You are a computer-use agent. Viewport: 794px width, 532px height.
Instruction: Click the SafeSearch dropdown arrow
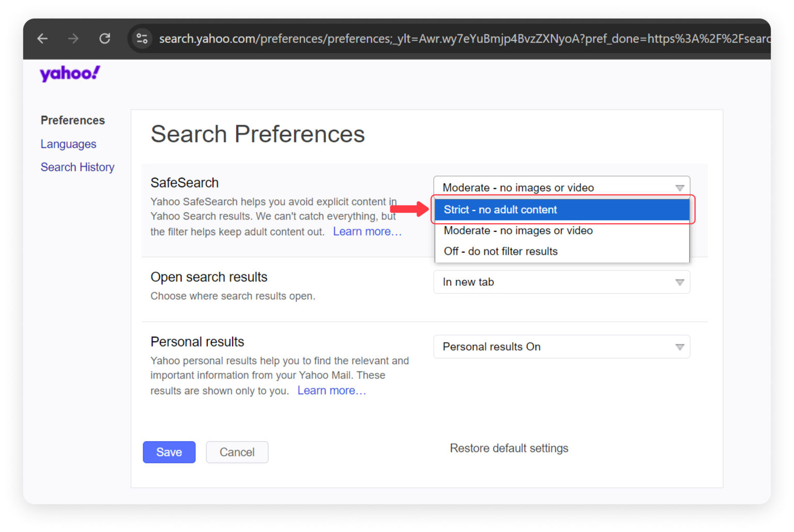pyautogui.click(x=679, y=187)
